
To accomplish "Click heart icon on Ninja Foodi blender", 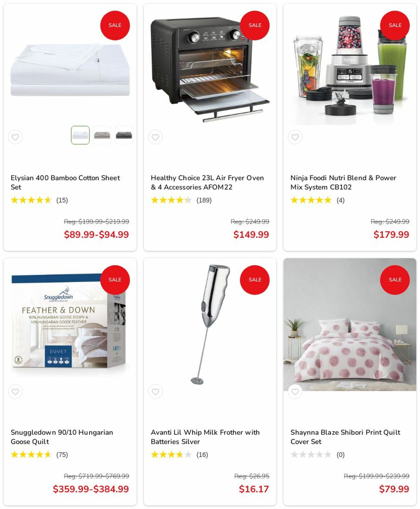I will coord(295,137).
